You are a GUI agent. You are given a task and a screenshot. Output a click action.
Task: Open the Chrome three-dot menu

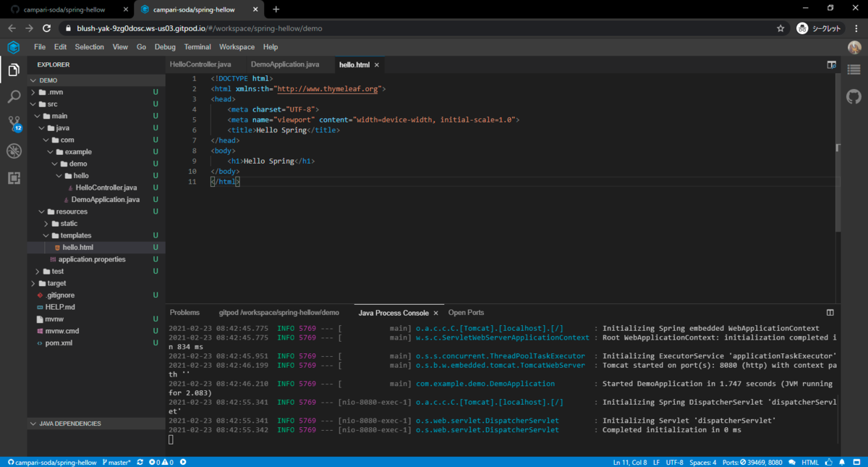tap(855, 28)
